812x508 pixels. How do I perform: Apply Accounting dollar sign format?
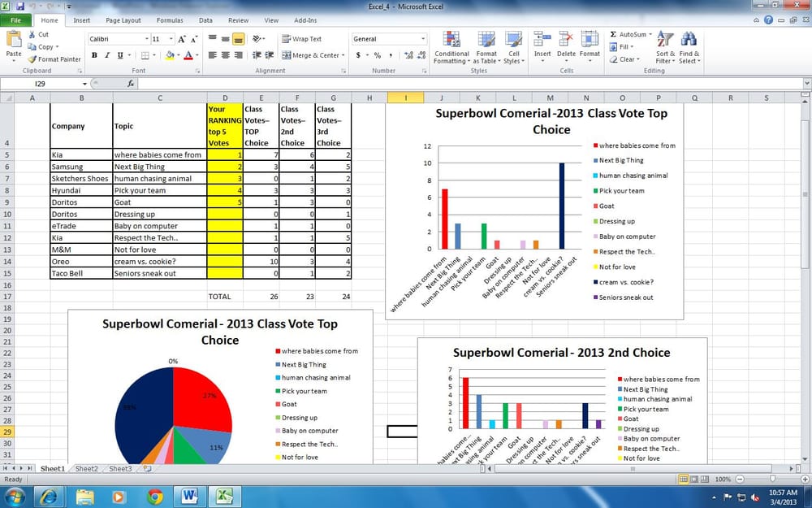[358, 55]
